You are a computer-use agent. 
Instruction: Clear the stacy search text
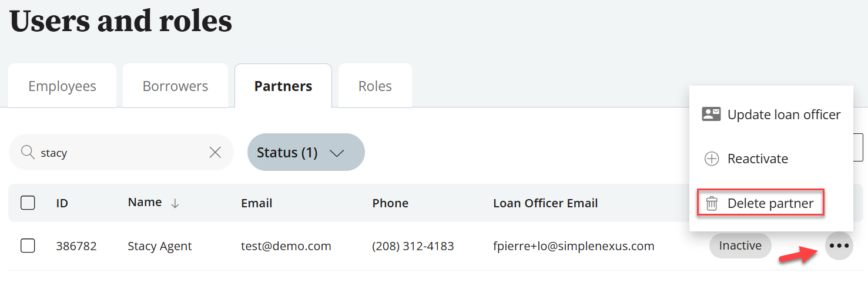(215, 153)
